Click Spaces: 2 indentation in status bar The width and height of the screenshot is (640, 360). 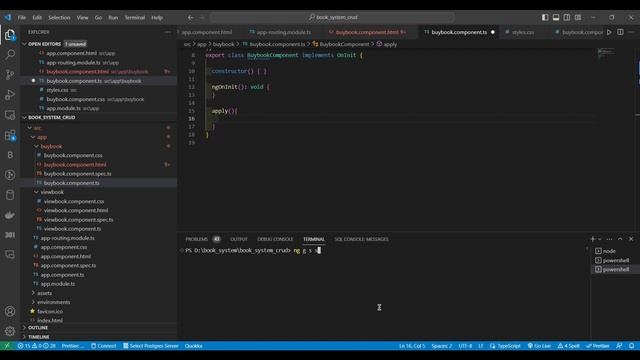(x=442, y=346)
